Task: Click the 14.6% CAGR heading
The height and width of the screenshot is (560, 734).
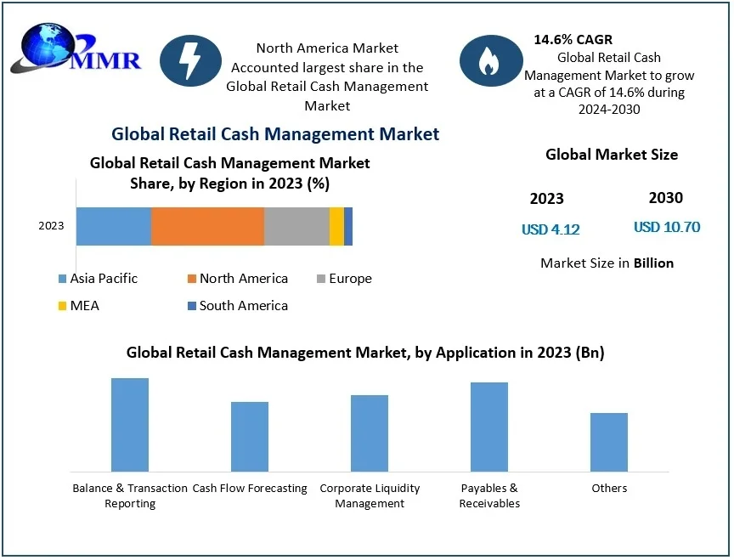Action: point(573,39)
